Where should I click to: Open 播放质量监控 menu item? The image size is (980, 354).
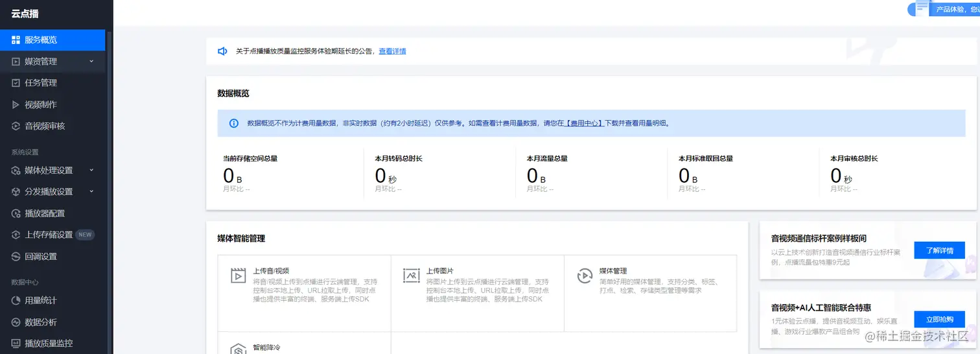tap(52, 344)
